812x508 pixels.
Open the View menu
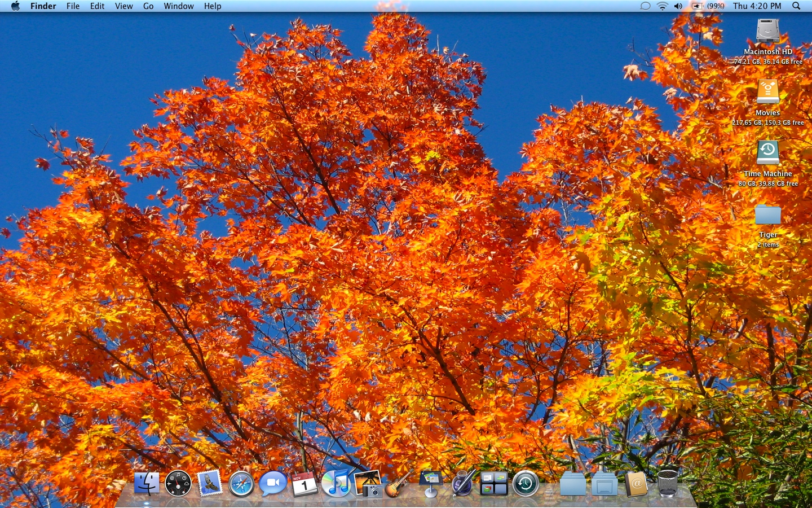point(124,6)
